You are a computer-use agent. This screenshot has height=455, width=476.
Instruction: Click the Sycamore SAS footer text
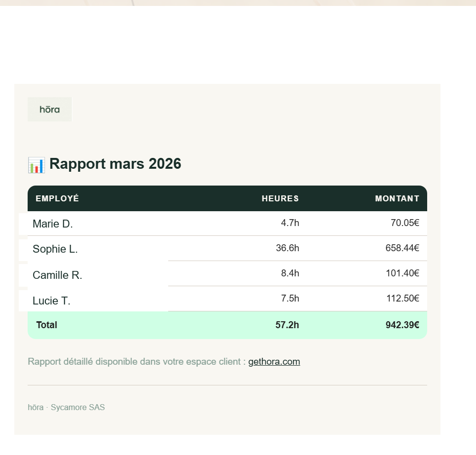pos(77,407)
